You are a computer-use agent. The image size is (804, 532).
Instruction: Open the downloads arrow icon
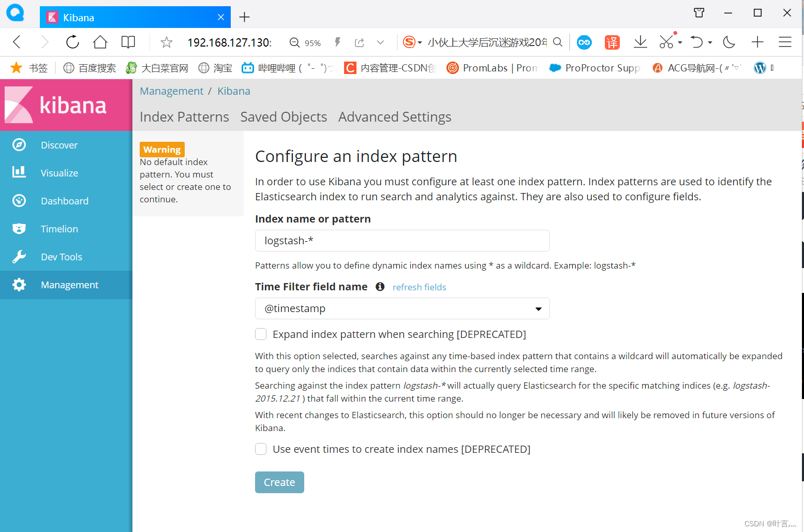pyautogui.click(x=640, y=42)
